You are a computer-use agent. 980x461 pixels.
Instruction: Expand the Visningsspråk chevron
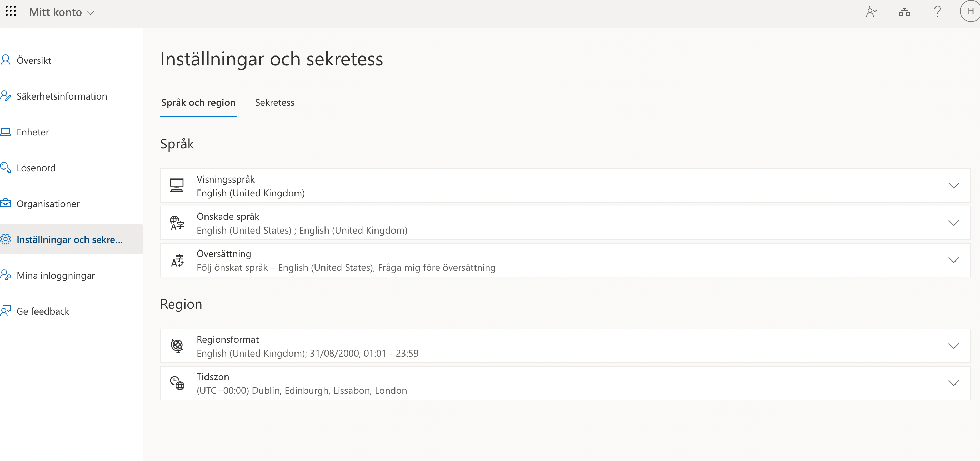tap(953, 186)
